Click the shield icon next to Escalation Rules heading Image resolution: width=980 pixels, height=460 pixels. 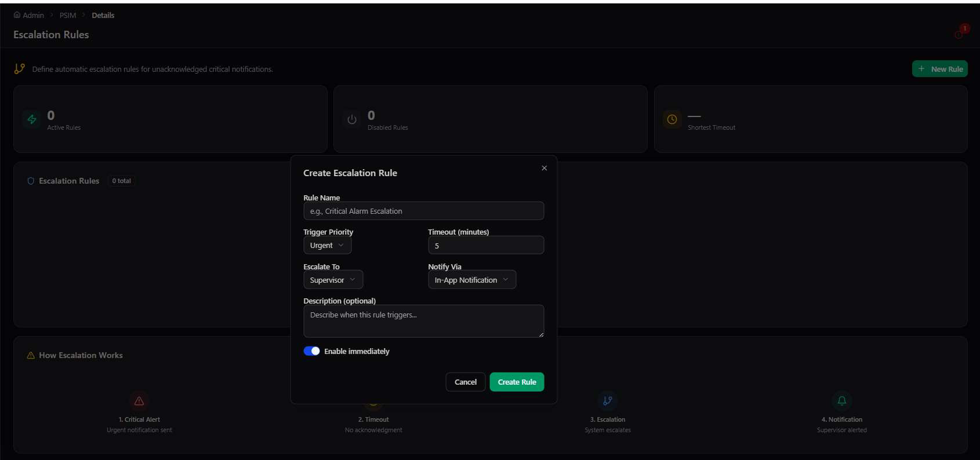coord(31,181)
